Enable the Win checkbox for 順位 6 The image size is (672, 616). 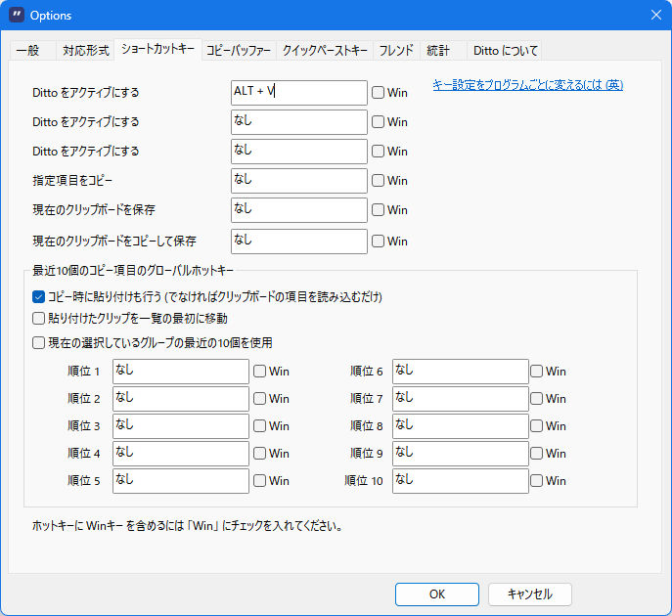[x=536, y=371]
